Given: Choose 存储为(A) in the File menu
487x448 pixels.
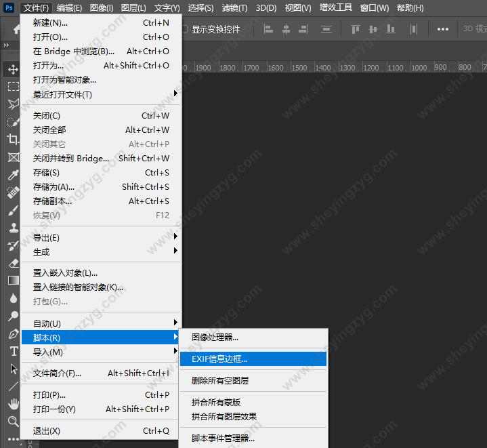Looking at the screenshot, I should coord(54,187).
